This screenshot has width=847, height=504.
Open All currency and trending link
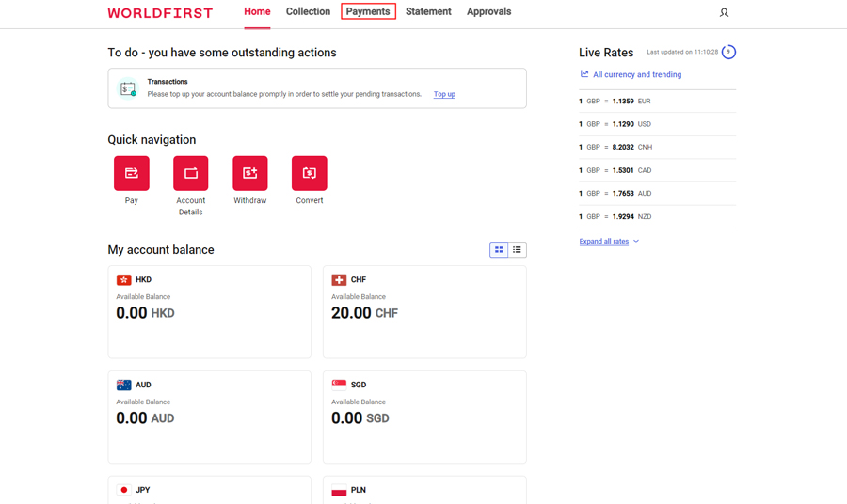click(636, 74)
